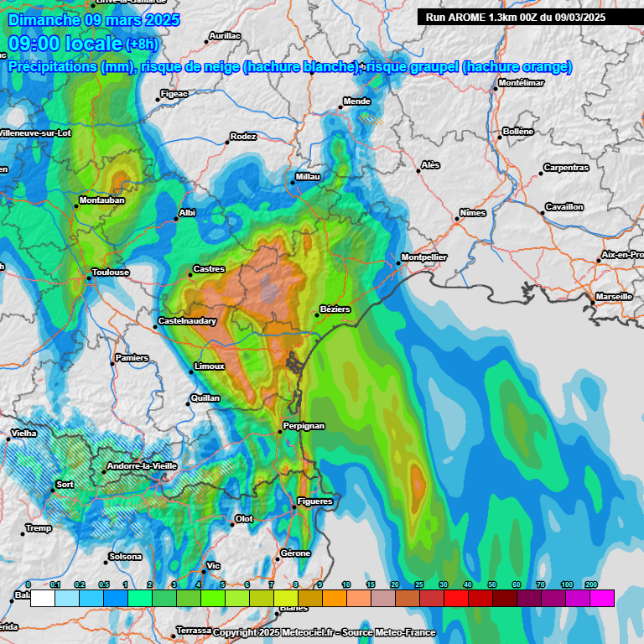Click the white swatch in the legend
Viewport: 644px width, 644px height.
pos(43,598)
